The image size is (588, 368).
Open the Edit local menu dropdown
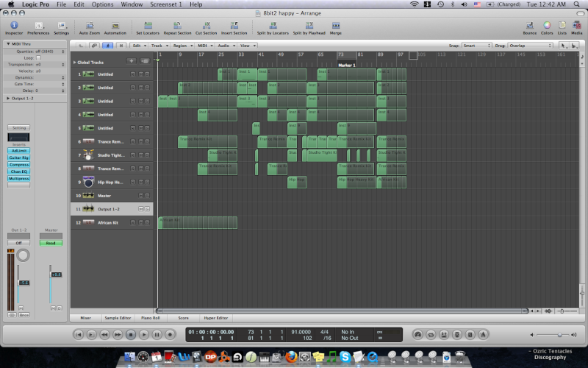tap(138, 46)
